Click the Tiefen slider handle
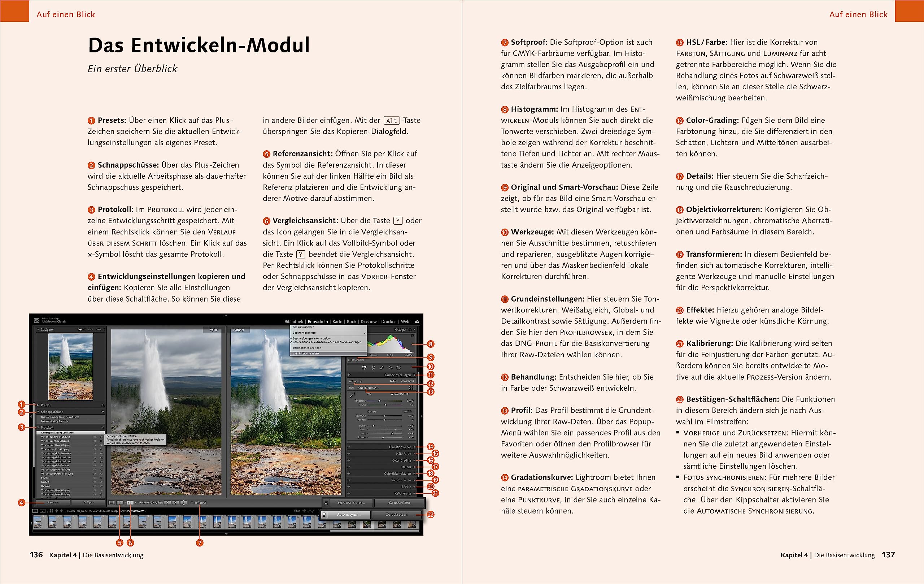Screen dimensions: 924x584 coord(396,430)
